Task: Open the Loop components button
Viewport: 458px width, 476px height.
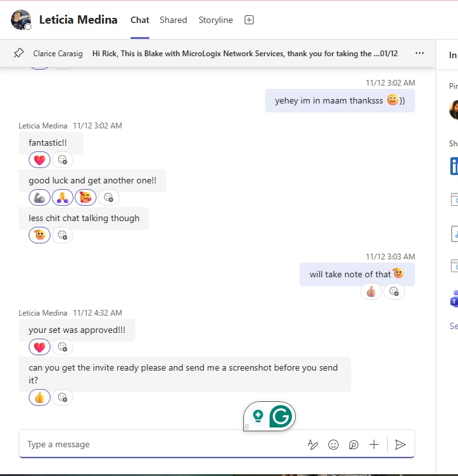Action: point(354,445)
